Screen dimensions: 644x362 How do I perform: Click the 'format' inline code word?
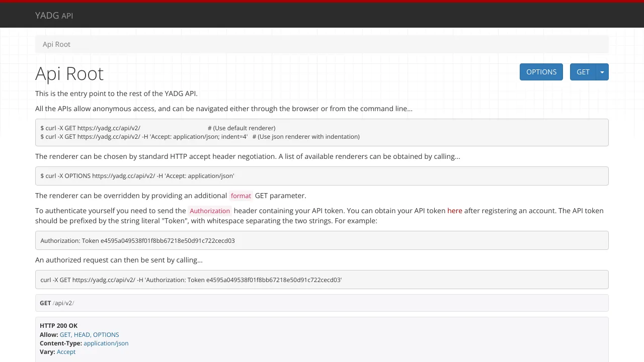point(240,196)
